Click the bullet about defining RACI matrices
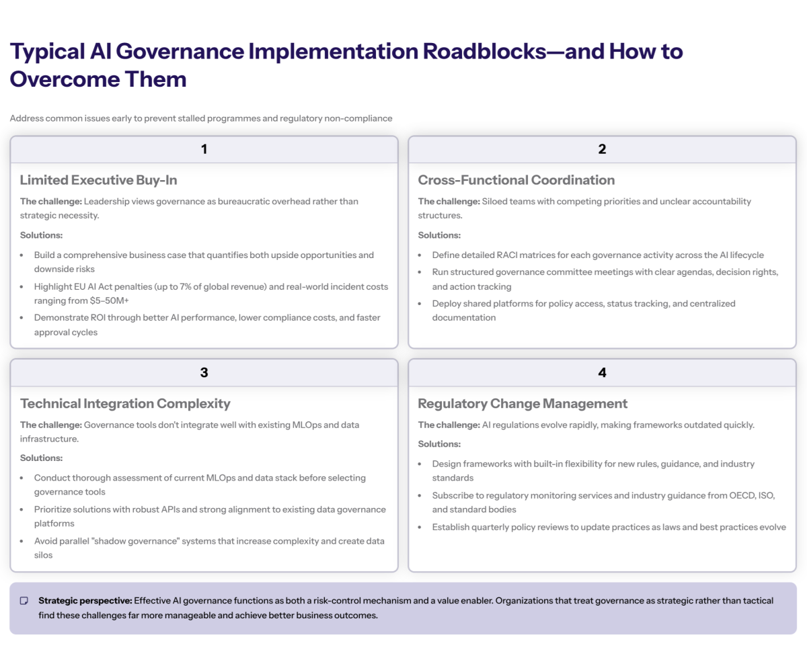807x672 pixels. (x=597, y=255)
